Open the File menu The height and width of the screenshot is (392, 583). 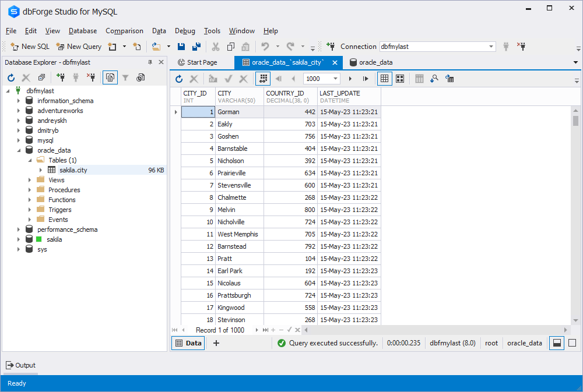tap(11, 31)
